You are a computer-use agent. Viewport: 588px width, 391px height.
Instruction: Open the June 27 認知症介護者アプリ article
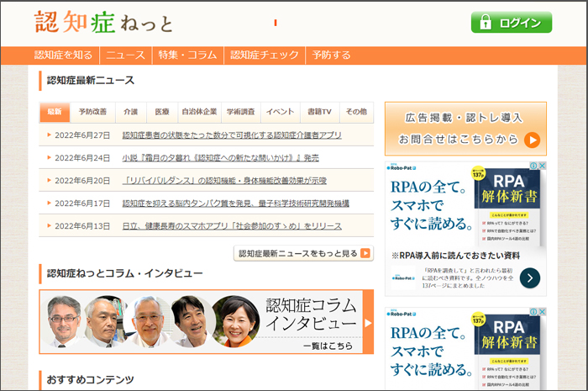point(232,135)
